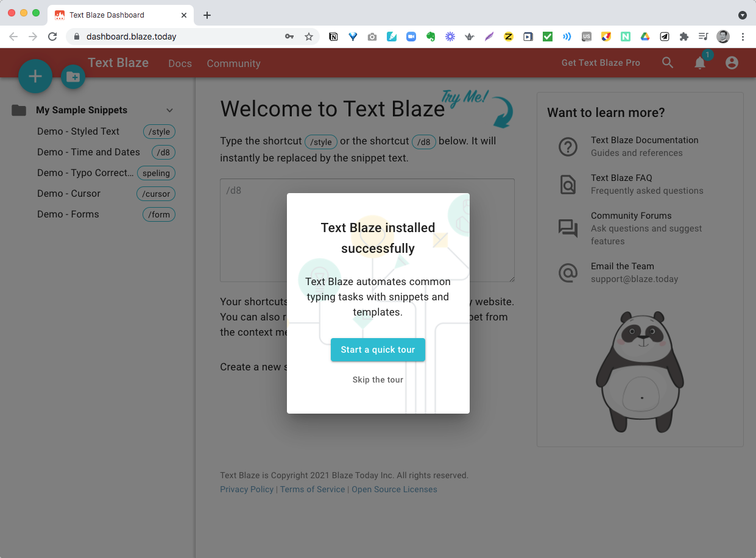Viewport: 756px width, 558px height.
Task: Open the Demo - Cursor snippet
Action: (69, 194)
